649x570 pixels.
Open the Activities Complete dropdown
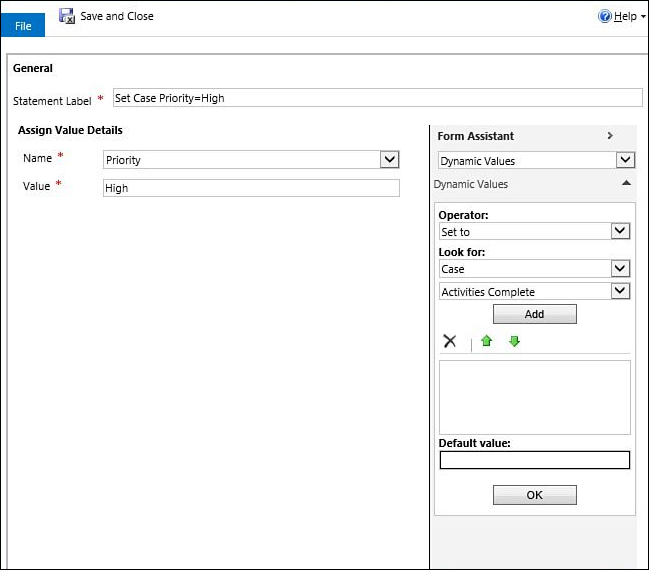click(620, 291)
